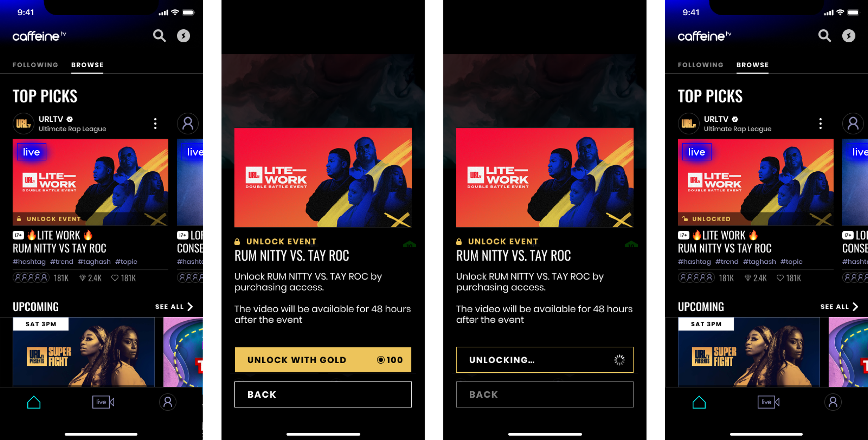Open the Super Fight SAT 3PM thumbnail
The width and height of the screenshot is (868, 440).
(84, 352)
